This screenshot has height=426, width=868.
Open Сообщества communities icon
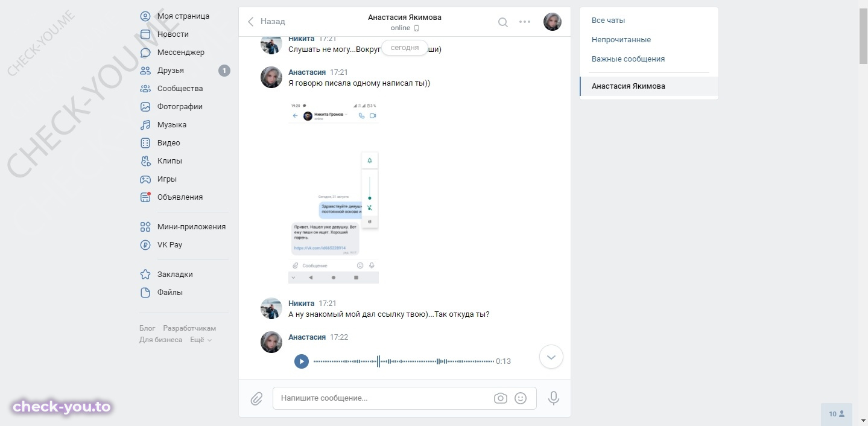145,89
